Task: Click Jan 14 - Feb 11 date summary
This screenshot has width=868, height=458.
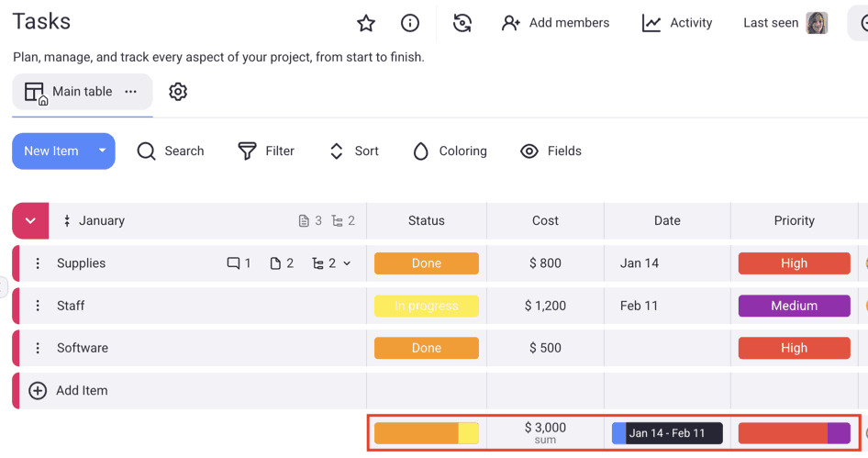Action: point(667,433)
